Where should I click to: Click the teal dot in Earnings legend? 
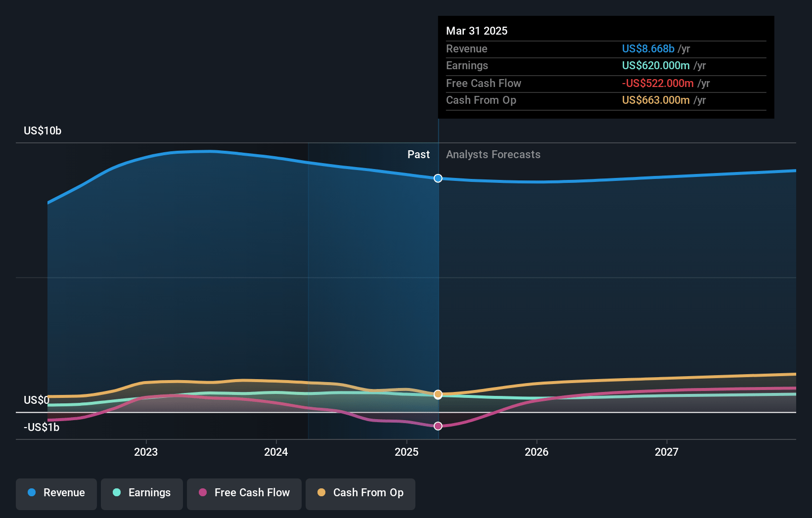[117, 492]
